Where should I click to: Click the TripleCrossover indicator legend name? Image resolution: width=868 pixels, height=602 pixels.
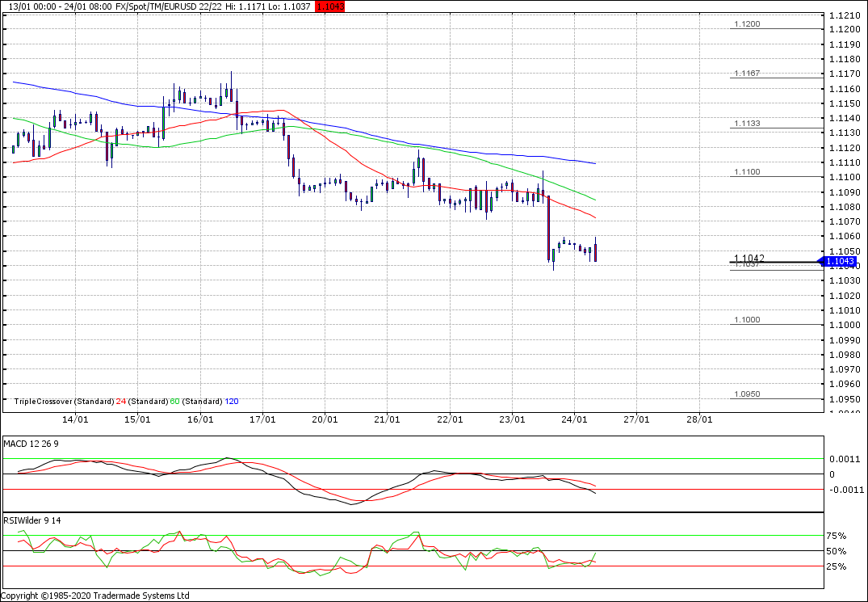[x=43, y=402]
